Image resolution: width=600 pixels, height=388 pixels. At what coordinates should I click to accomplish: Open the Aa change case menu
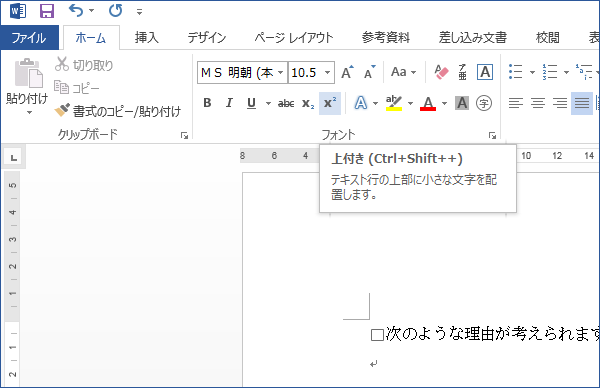tap(403, 72)
